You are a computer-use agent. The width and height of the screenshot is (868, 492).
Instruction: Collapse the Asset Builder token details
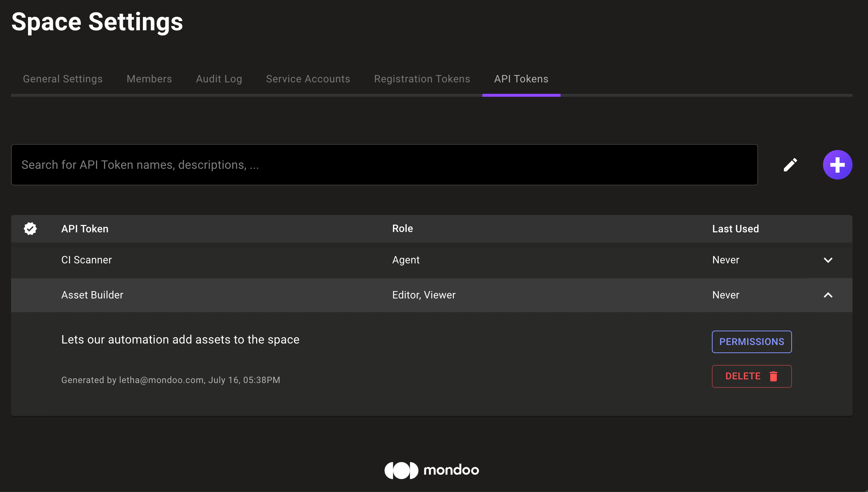click(829, 295)
